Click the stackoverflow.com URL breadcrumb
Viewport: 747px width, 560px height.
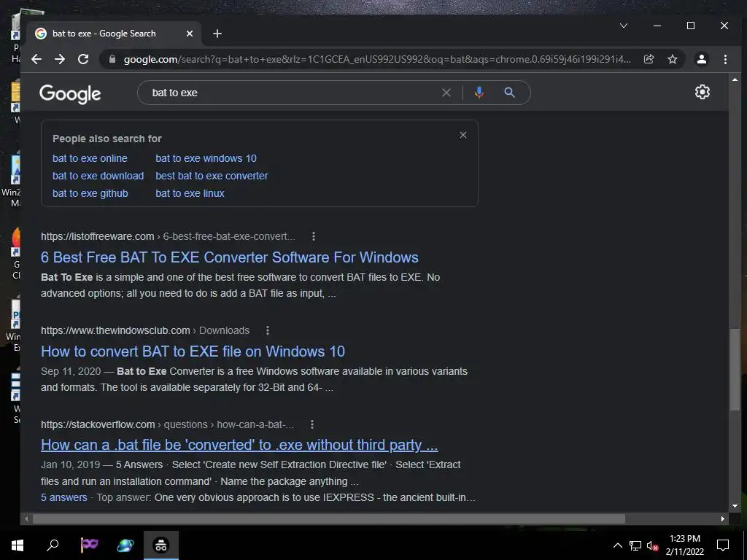[167, 424]
